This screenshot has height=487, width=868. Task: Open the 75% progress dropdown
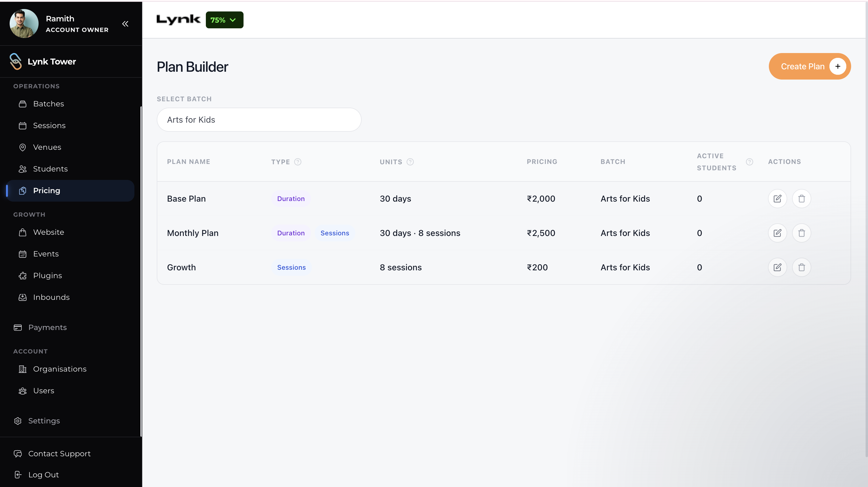(x=225, y=20)
